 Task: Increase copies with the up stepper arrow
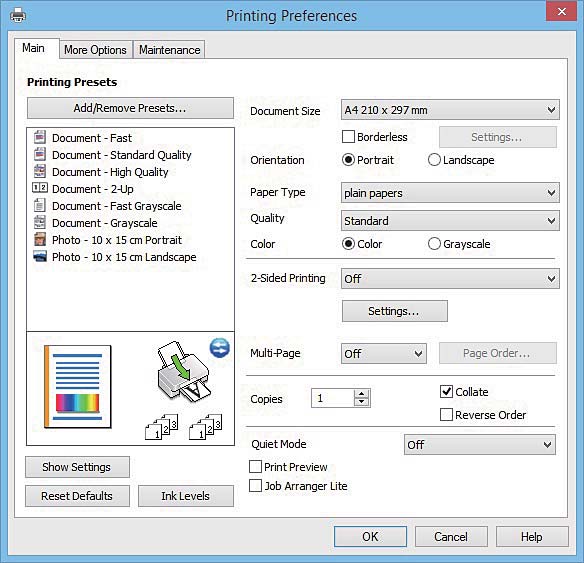click(x=361, y=394)
